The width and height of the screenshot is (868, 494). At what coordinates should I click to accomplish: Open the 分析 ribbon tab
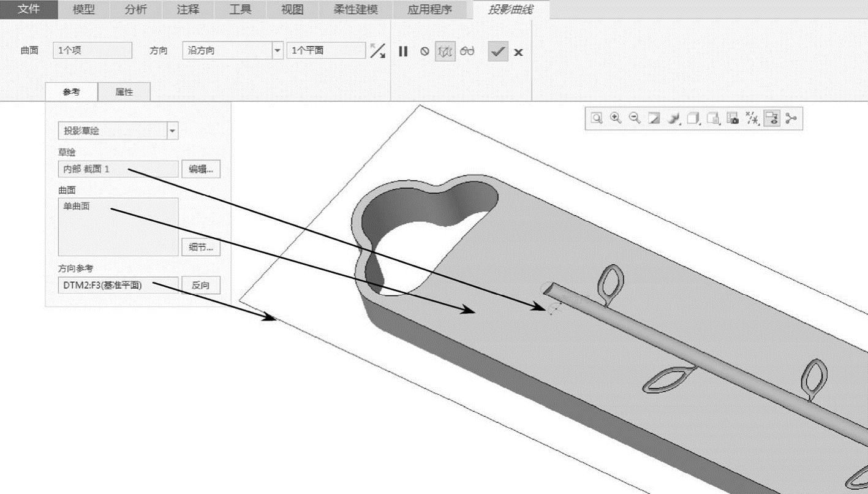[x=136, y=9]
